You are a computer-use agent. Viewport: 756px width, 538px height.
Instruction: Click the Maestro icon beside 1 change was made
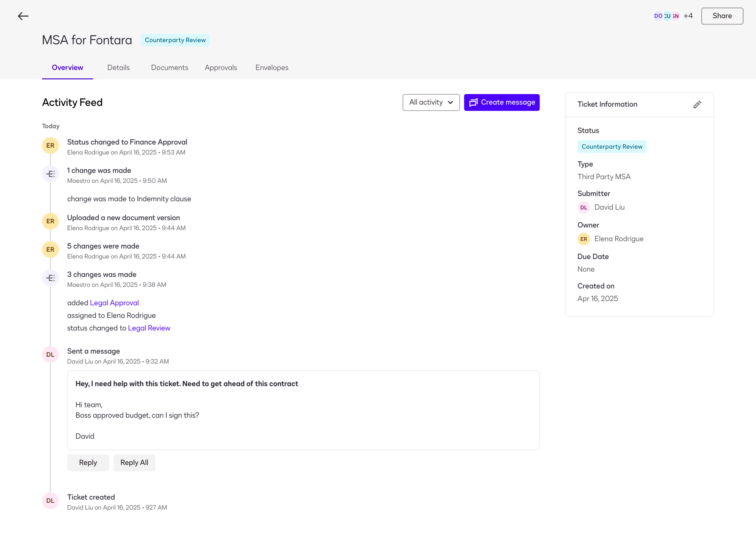(x=50, y=174)
